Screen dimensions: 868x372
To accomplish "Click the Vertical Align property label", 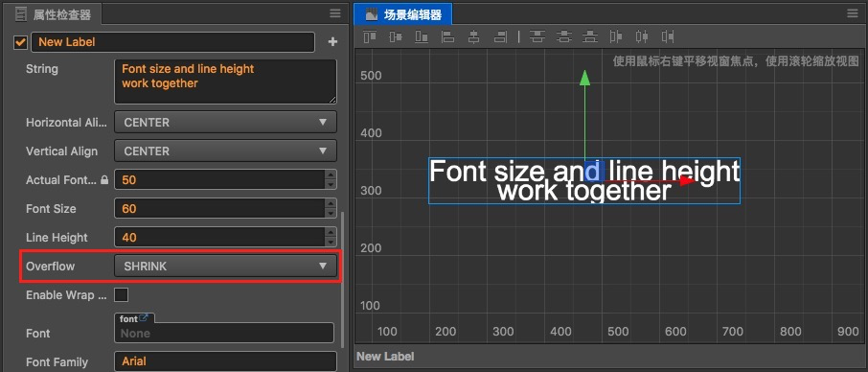I will coord(61,151).
